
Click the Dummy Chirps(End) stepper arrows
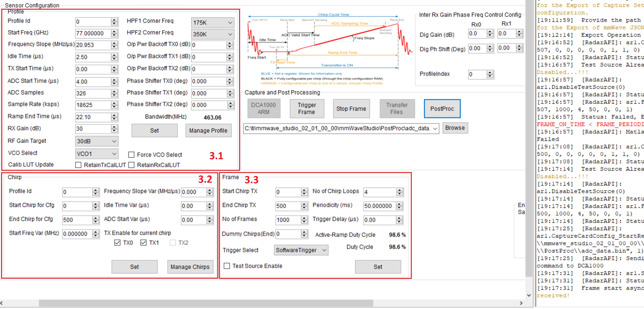[x=304, y=234]
